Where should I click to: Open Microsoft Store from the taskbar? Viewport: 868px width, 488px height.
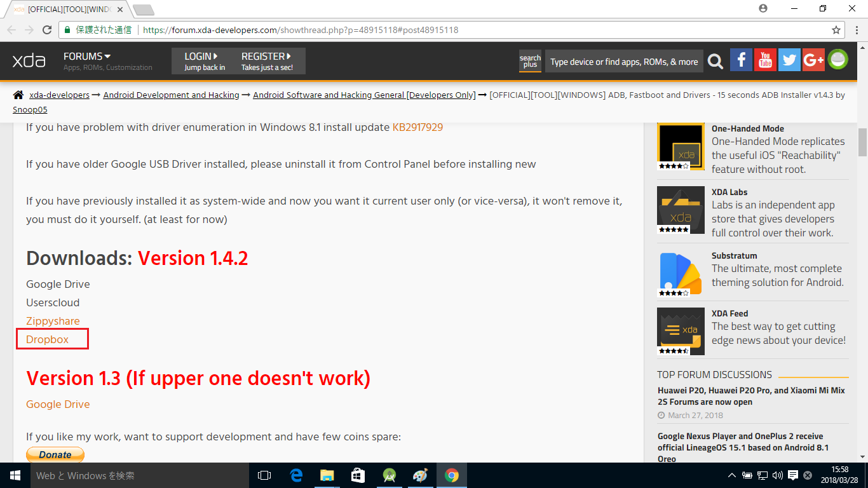tap(358, 475)
